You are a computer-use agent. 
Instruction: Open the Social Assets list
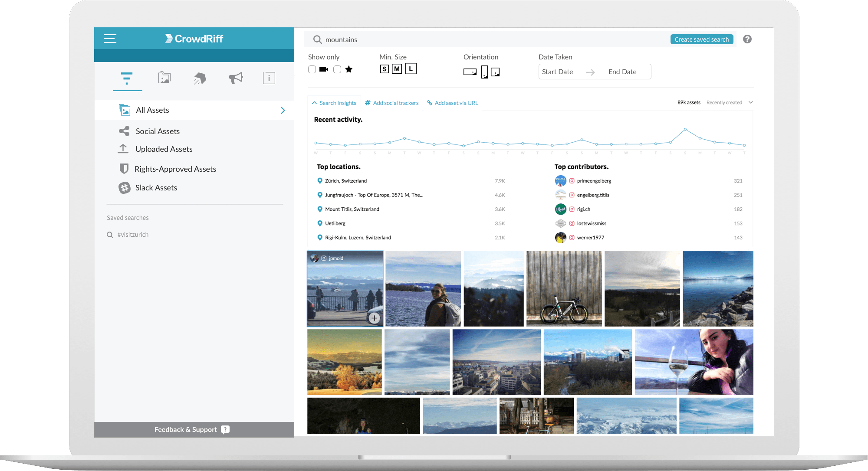[158, 131]
